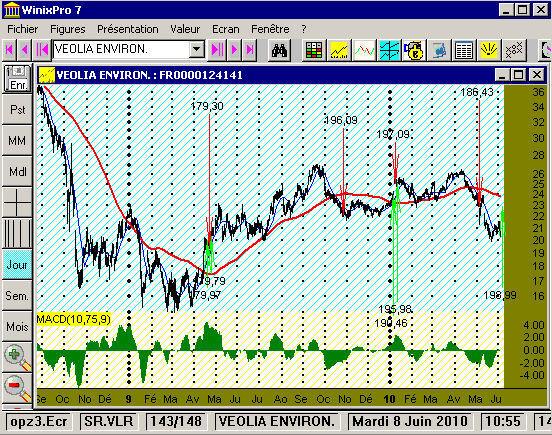Select the crosshair cursor tool

pos(17,202)
